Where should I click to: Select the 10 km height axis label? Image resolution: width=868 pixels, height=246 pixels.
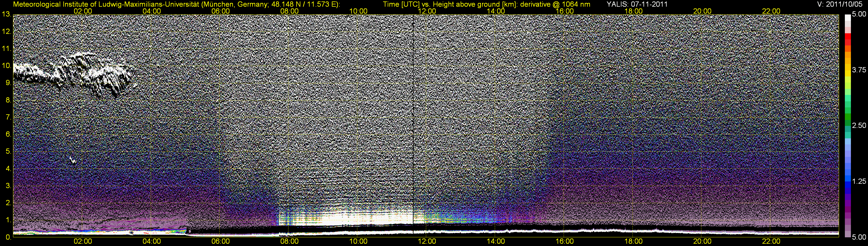pyautogui.click(x=6, y=65)
